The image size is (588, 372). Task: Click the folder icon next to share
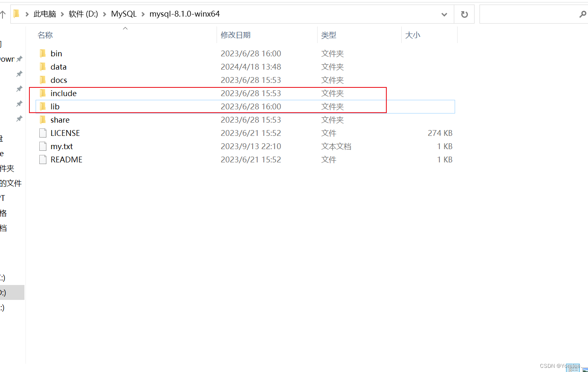(x=43, y=120)
